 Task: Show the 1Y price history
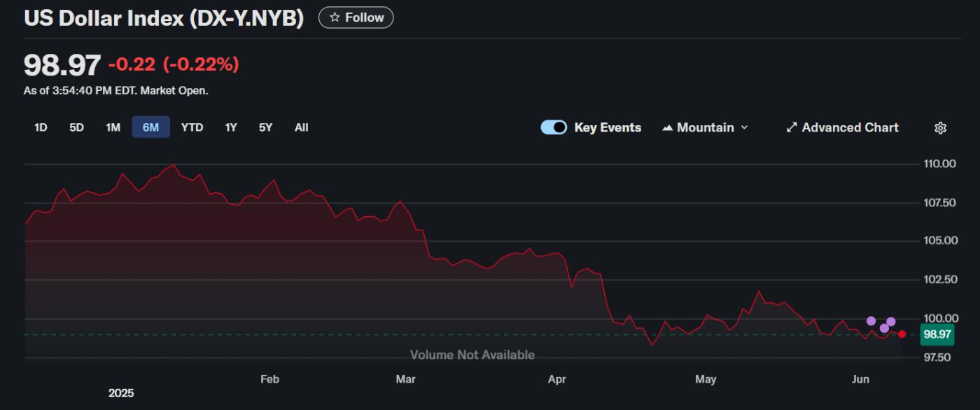(x=230, y=127)
